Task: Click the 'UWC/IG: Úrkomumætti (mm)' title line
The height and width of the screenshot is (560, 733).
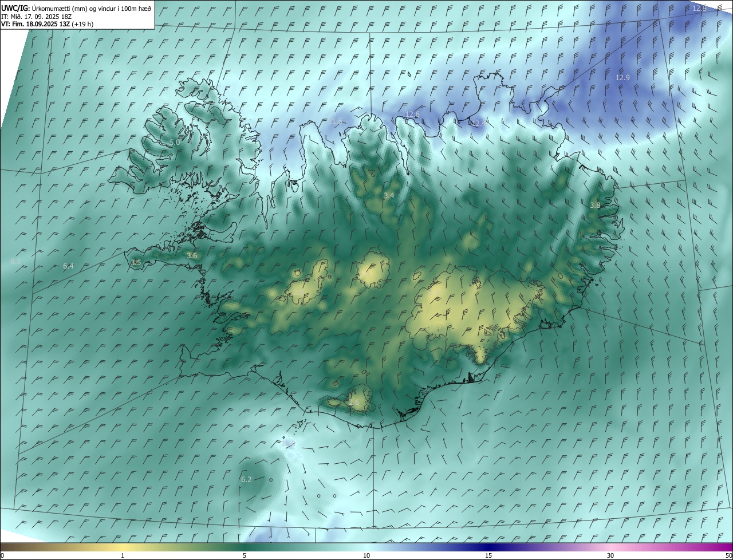Action: point(76,8)
